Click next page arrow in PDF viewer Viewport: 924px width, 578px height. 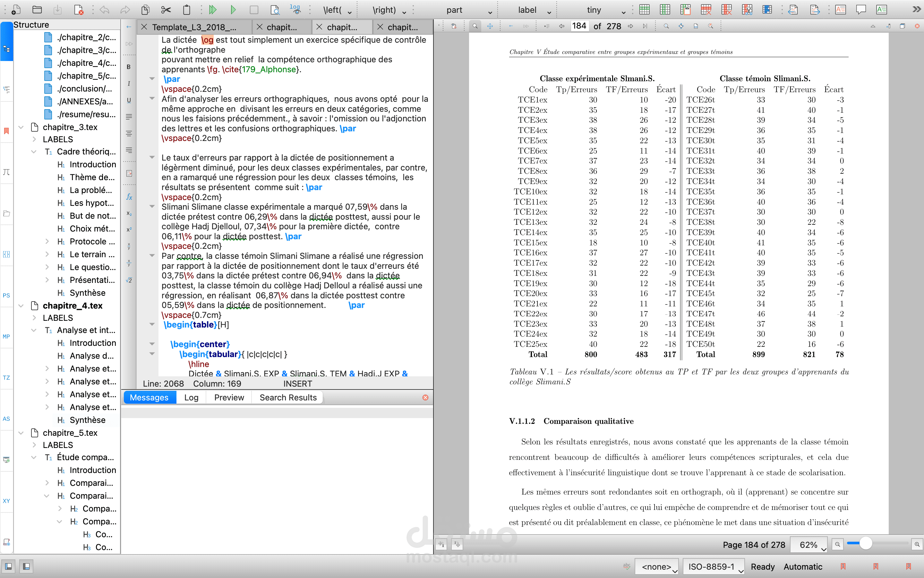coord(630,26)
